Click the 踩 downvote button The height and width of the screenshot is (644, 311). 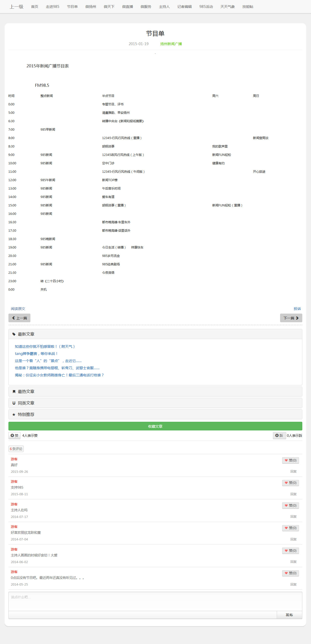pos(279,436)
